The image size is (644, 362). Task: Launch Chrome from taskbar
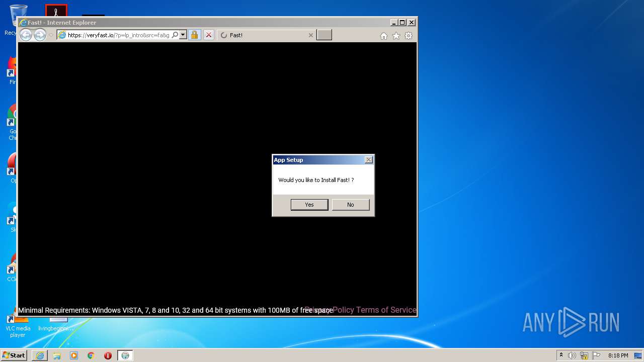(x=91, y=355)
